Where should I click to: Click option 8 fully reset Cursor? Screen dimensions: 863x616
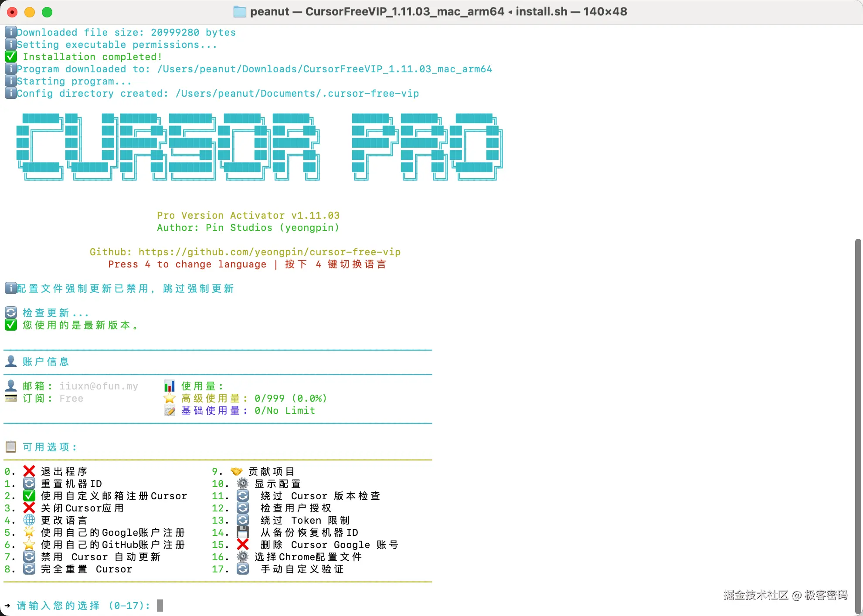click(86, 569)
